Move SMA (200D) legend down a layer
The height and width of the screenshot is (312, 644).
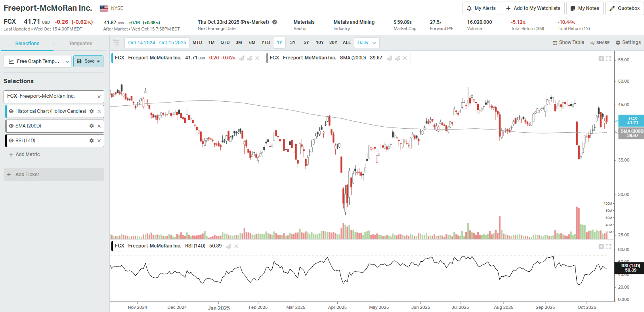click(397, 58)
